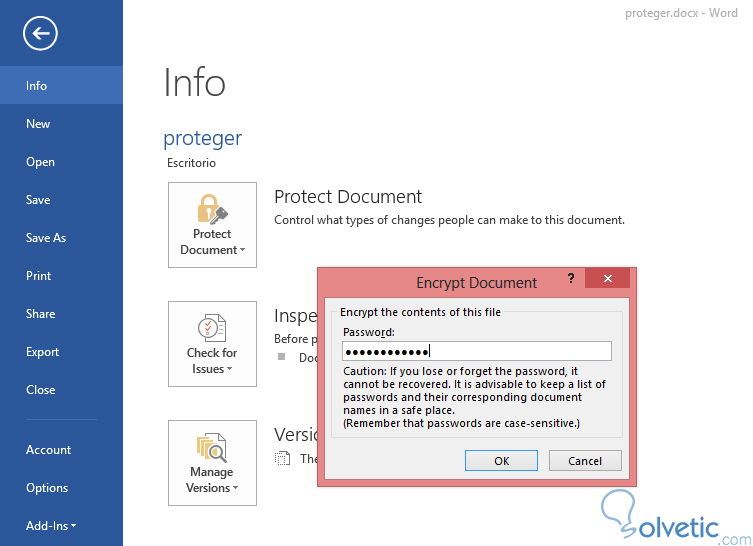Click the help question mark in Encrypt dialog
Image resolution: width=753 pixels, height=546 pixels.
[x=571, y=279]
